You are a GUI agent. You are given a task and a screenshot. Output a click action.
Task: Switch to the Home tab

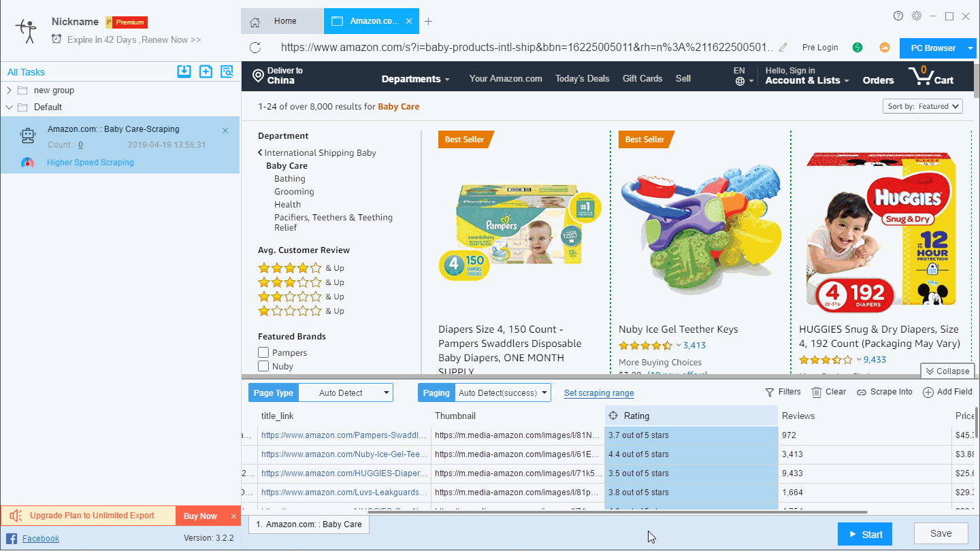[282, 21]
